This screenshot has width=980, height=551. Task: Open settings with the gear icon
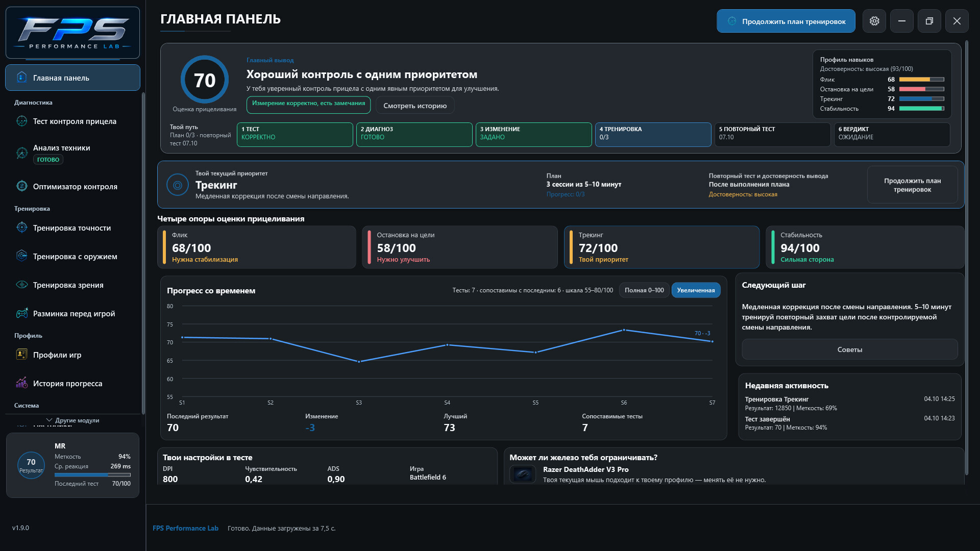click(874, 21)
